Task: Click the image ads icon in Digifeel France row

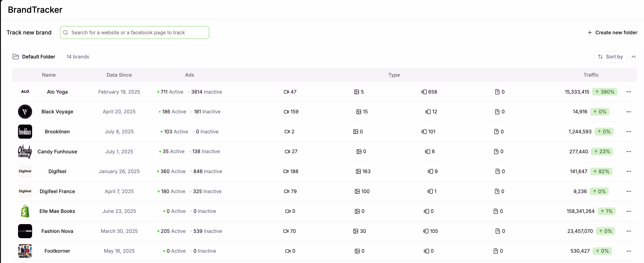Action: point(357,191)
